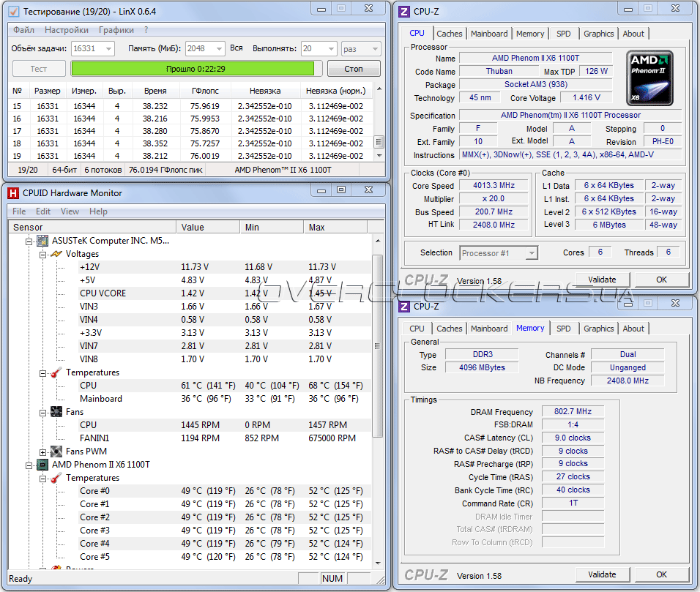The height and width of the screenshot is (592, 700).
Task: Open the Память (МиБ) dropdown
Action: [215, 48]
